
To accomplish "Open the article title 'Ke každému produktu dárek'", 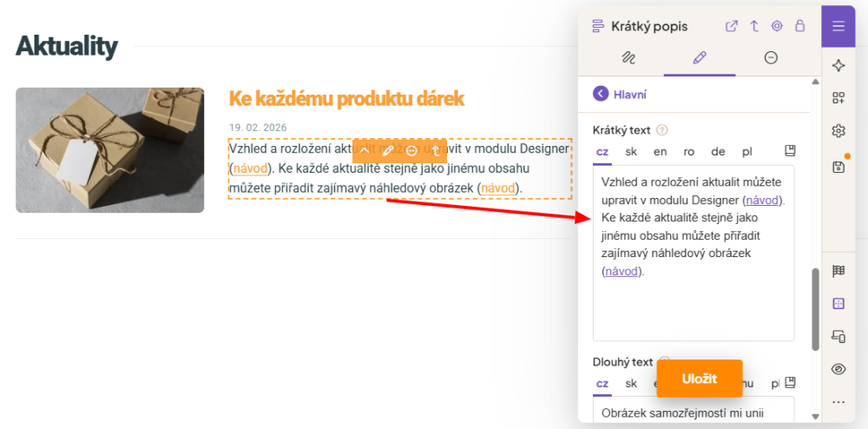I will pos(346,98).
